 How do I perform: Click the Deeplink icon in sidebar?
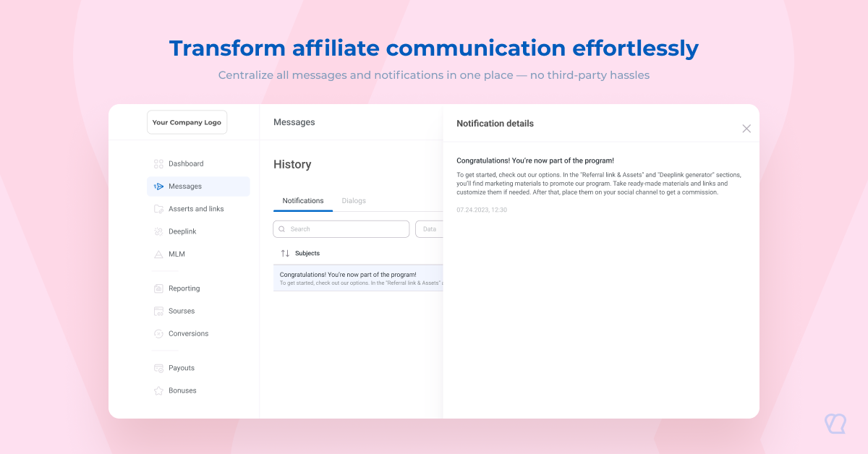pyautogui.click(x=158, y=231)
